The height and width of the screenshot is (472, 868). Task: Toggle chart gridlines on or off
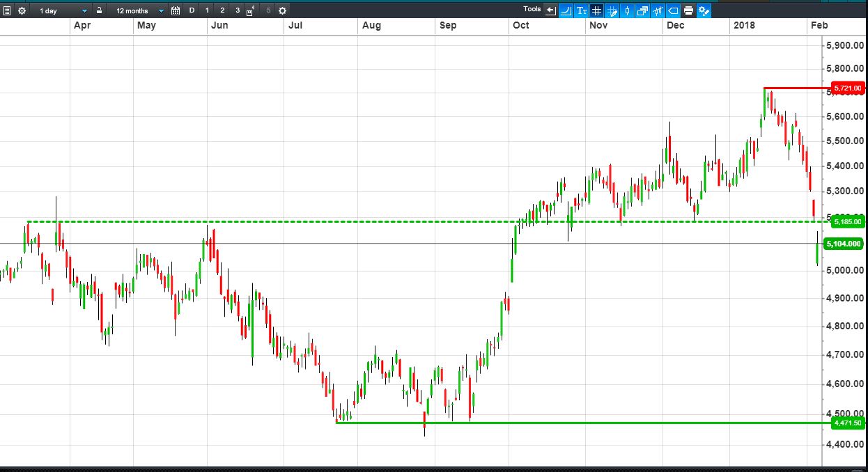click(x=596, y=10)
